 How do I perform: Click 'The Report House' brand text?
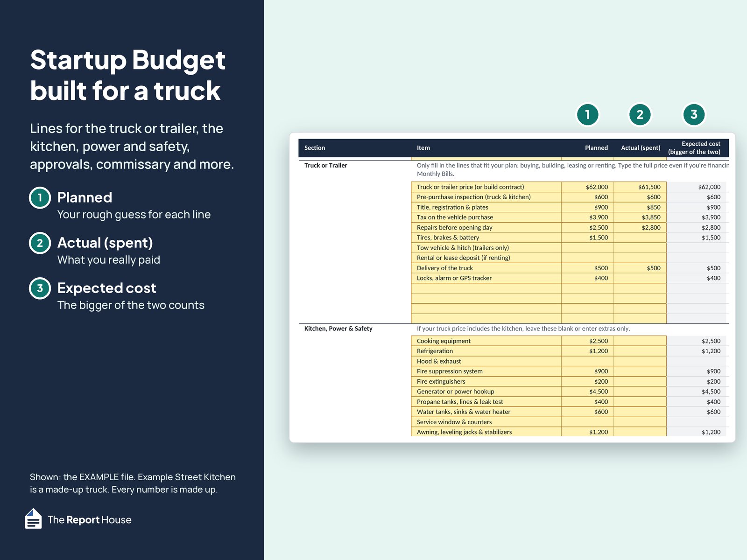[x=90, y=520]
